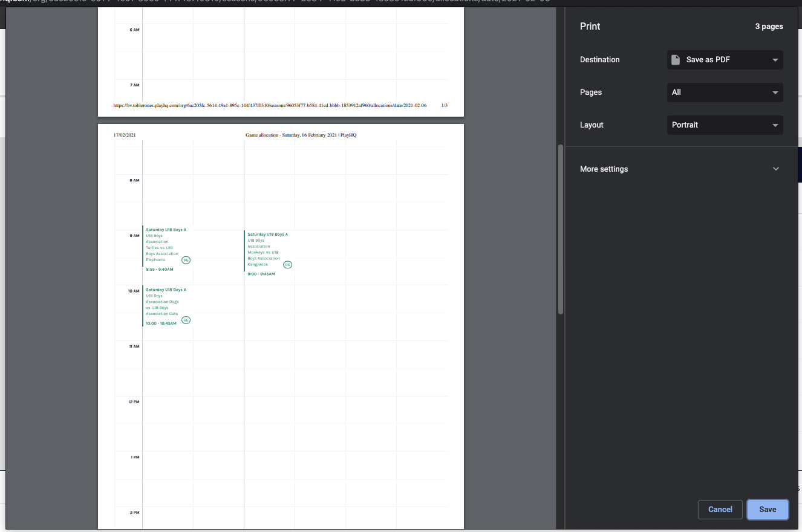Screen dimensions: 802x532
Task: Click the PDF document icon in Destination
Action: point(676,60)
